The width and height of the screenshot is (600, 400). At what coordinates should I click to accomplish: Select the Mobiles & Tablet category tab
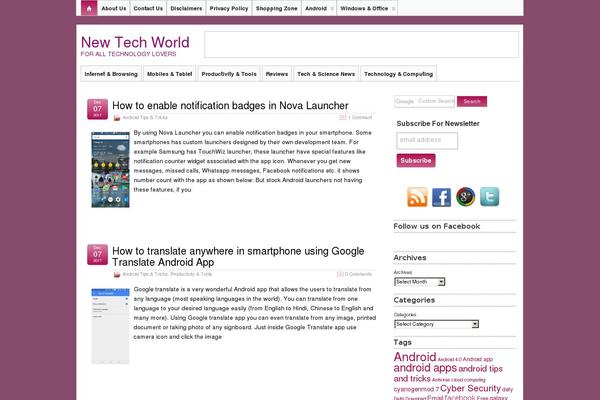(170, 74)
